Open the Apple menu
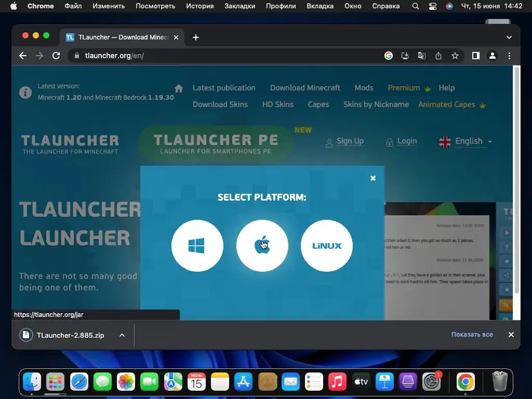 click(x=14, y=6)
